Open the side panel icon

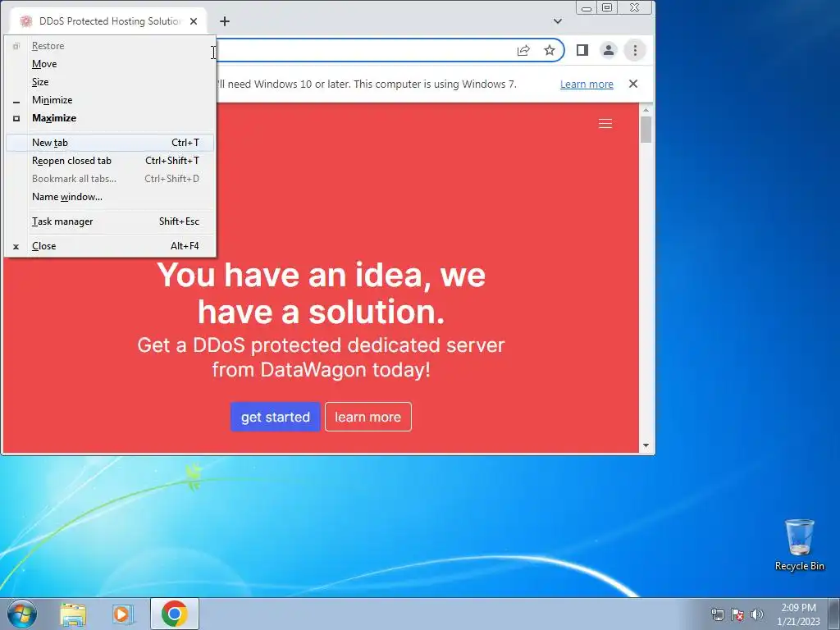click(582, 50)
